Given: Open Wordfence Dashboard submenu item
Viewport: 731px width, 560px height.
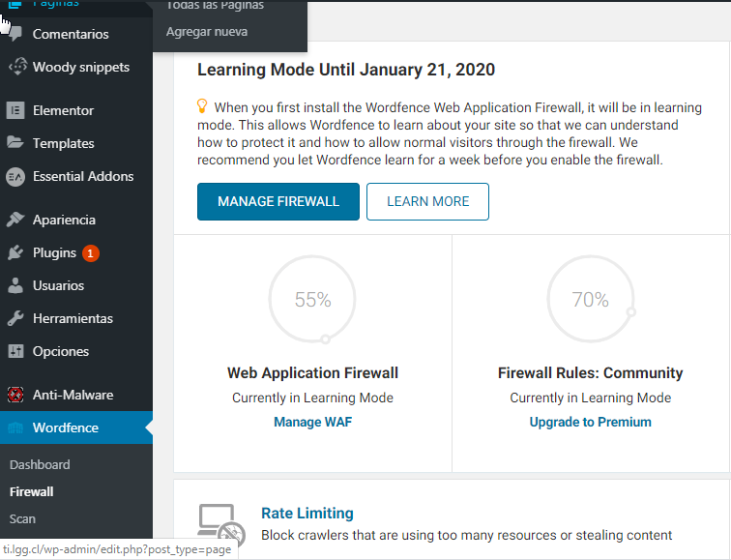Looking at the screenshot, I should [x=40, y=464].
